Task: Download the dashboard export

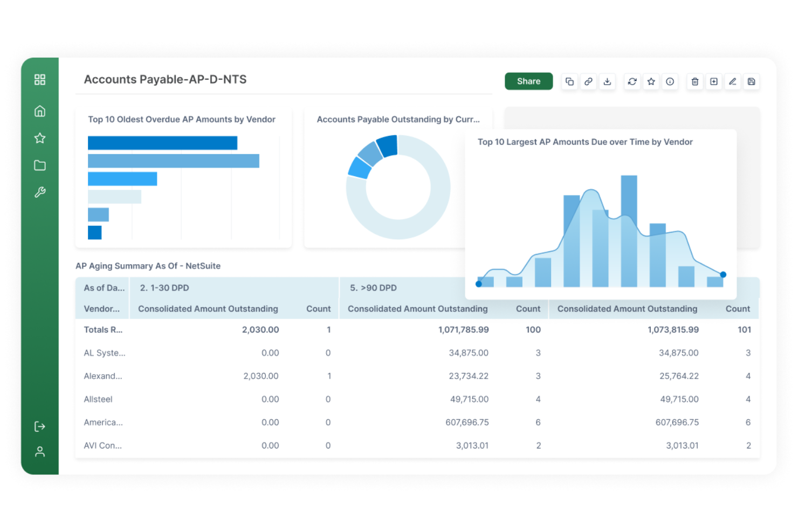Action: [608, 81]
